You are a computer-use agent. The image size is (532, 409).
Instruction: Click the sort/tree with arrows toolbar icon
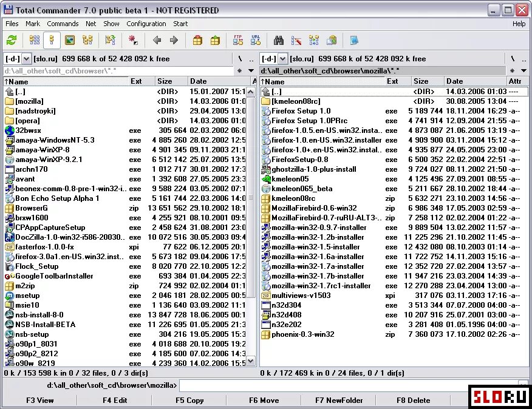[x=111, y=41]
